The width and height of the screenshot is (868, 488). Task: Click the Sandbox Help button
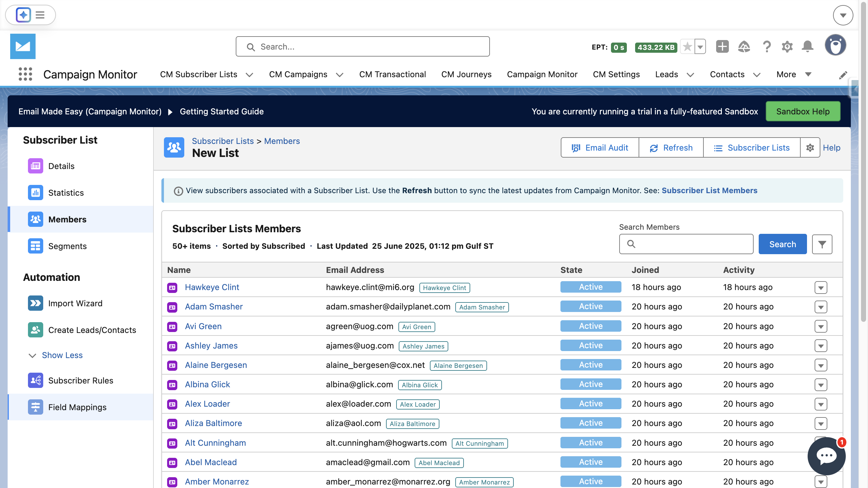pyautogui.click(x=803, y=112)
